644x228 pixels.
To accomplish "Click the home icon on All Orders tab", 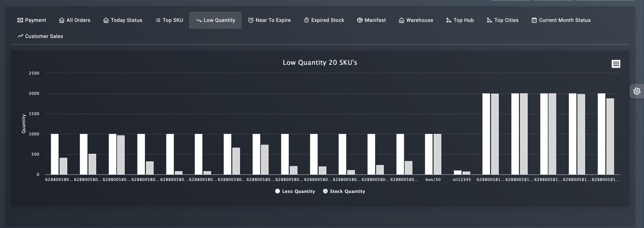I will 61,20.
